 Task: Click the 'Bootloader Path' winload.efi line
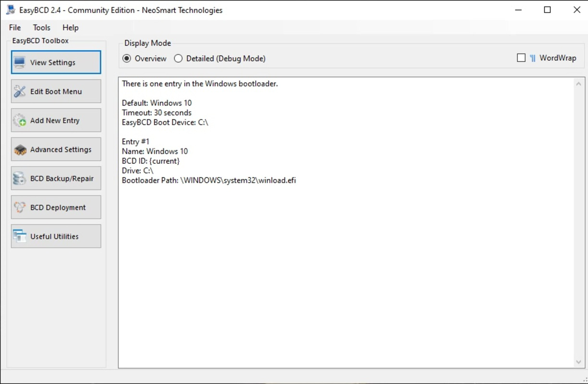point(209,180)
